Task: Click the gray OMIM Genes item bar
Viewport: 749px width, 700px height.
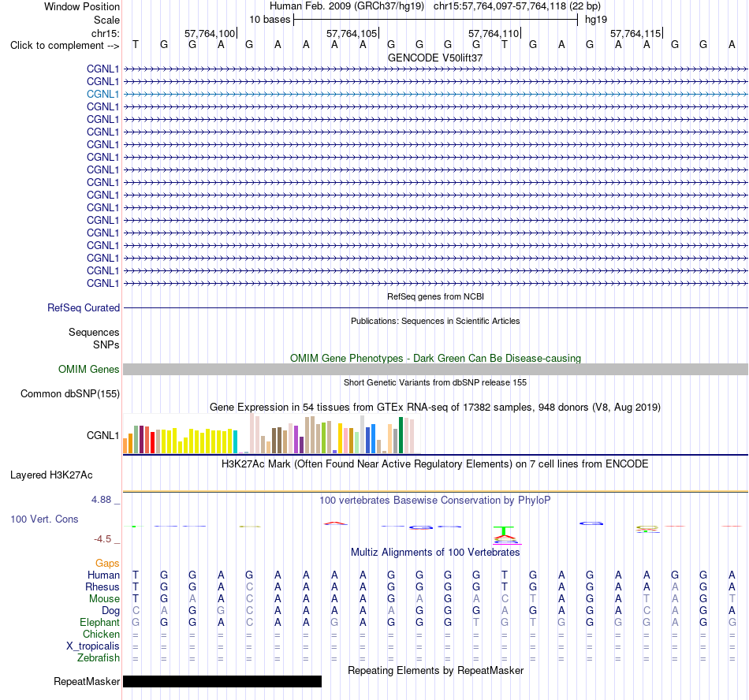Action: (x=435, y=369)
